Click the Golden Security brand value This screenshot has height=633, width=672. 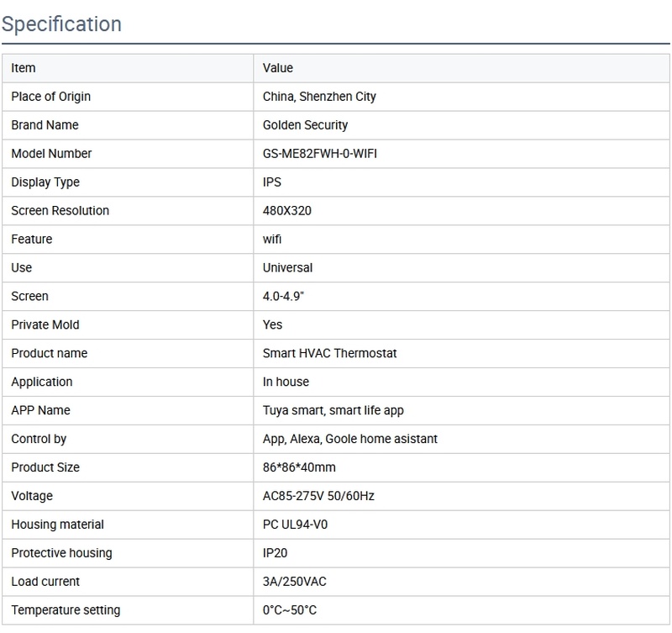pyautogui.click(x=305, y=125)
